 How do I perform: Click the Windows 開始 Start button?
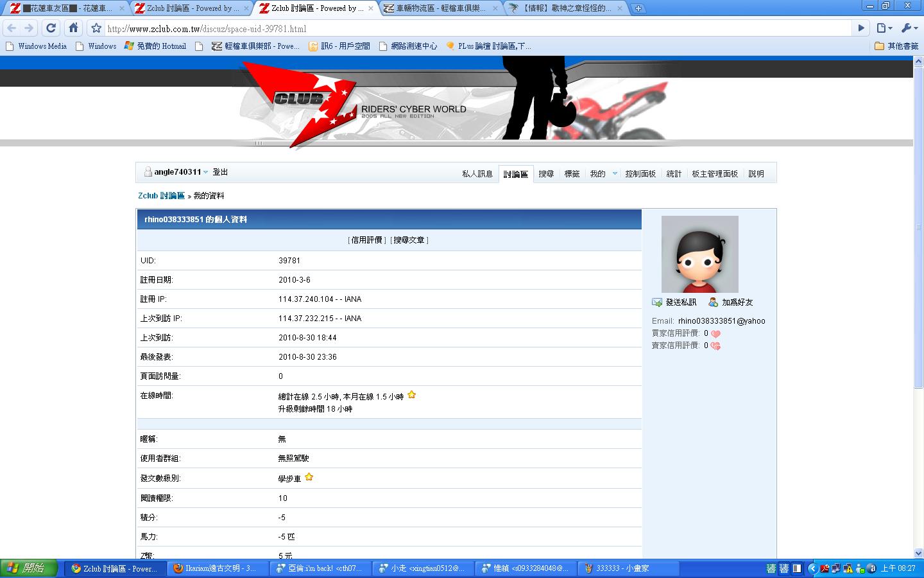coord(29,568)
